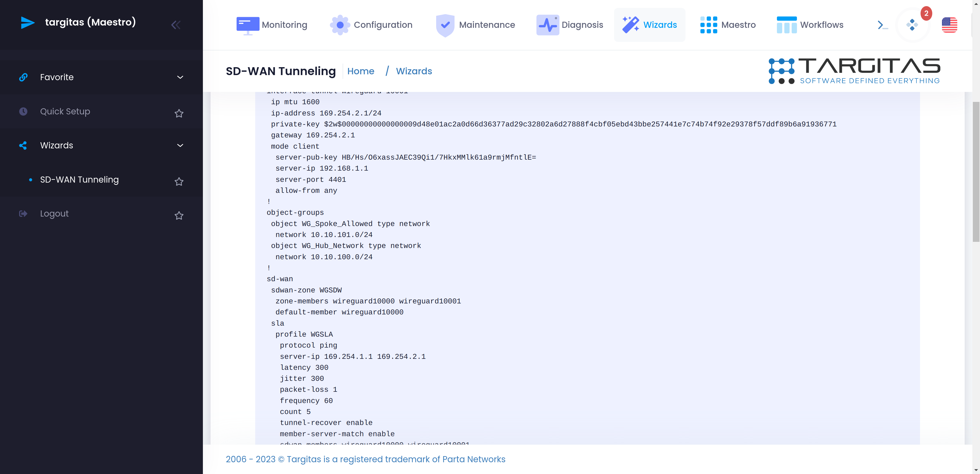Click the Monitoring screen icon
Image resolution: width=980 pixels, height=474 pixels.
coord(248,26)
